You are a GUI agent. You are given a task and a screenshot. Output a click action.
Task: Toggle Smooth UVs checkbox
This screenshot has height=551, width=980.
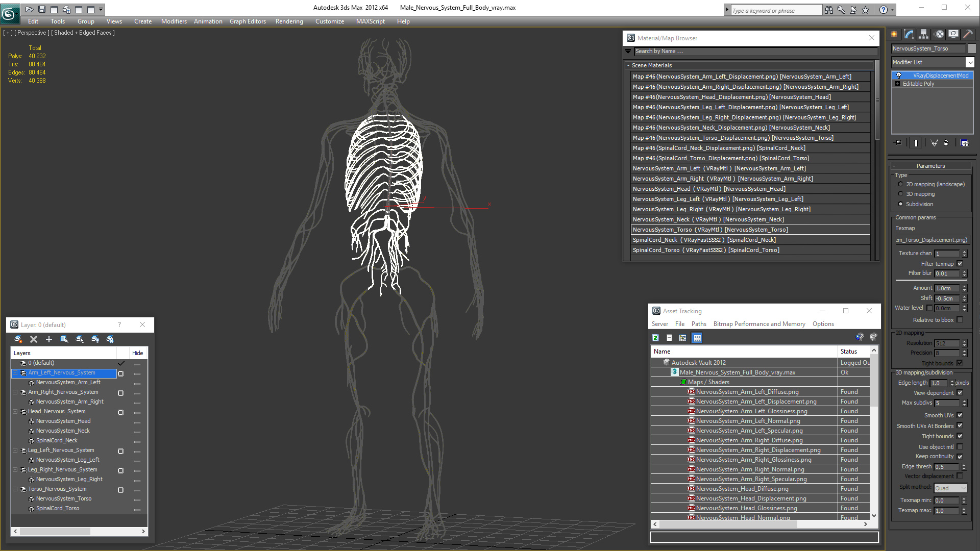coord(960,415)
